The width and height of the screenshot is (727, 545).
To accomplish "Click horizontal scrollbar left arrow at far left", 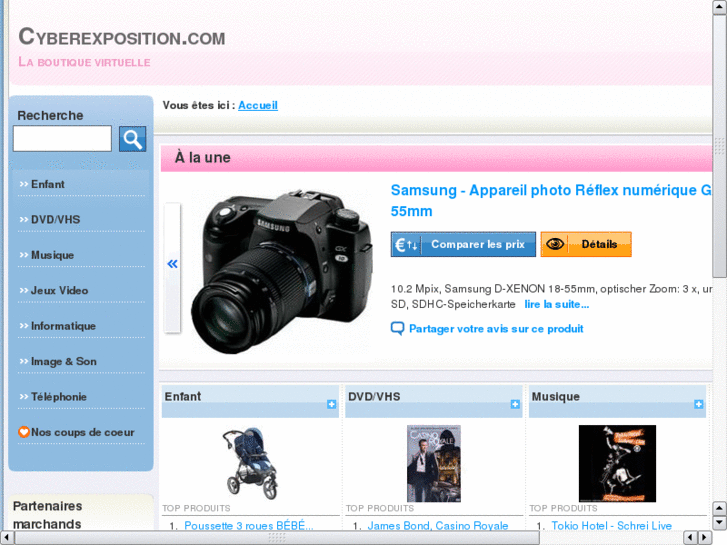I will [7, 538].
